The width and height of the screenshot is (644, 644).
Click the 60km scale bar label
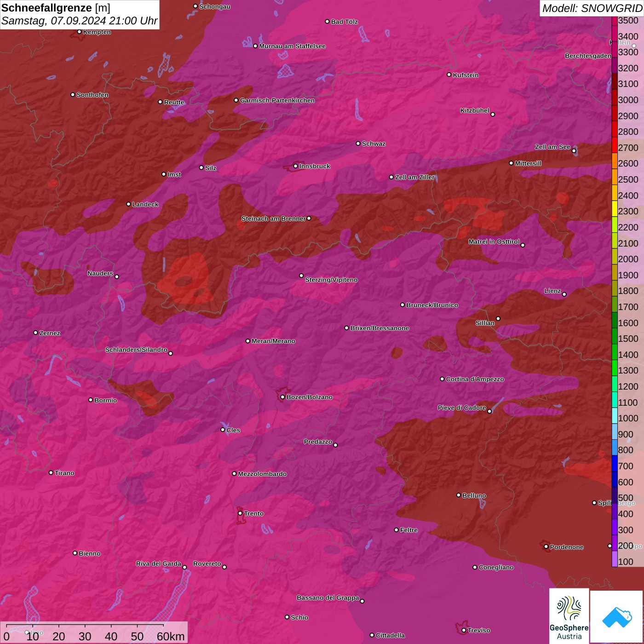pyautogui.click(x=171, y=636)
